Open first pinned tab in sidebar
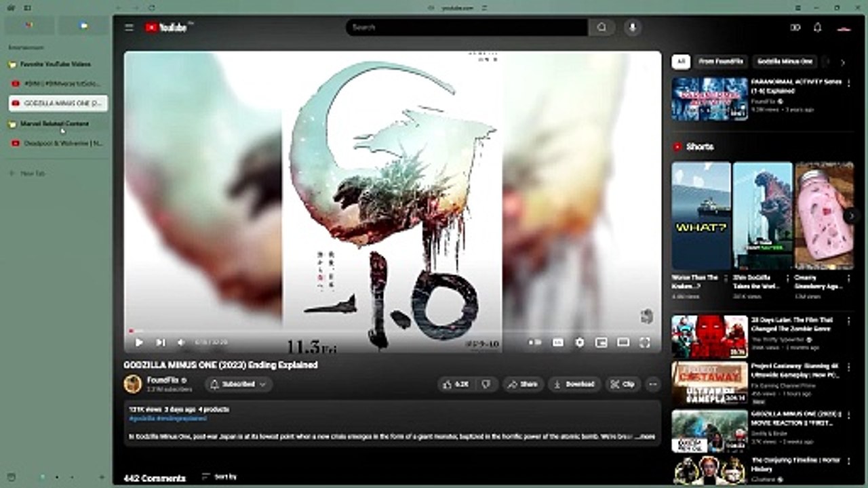 pos(30,26)
